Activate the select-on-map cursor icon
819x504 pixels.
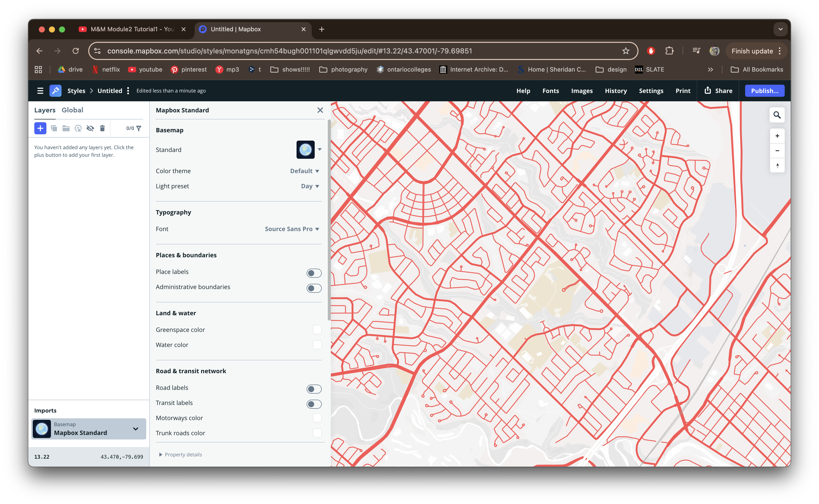tap(78, 128)
